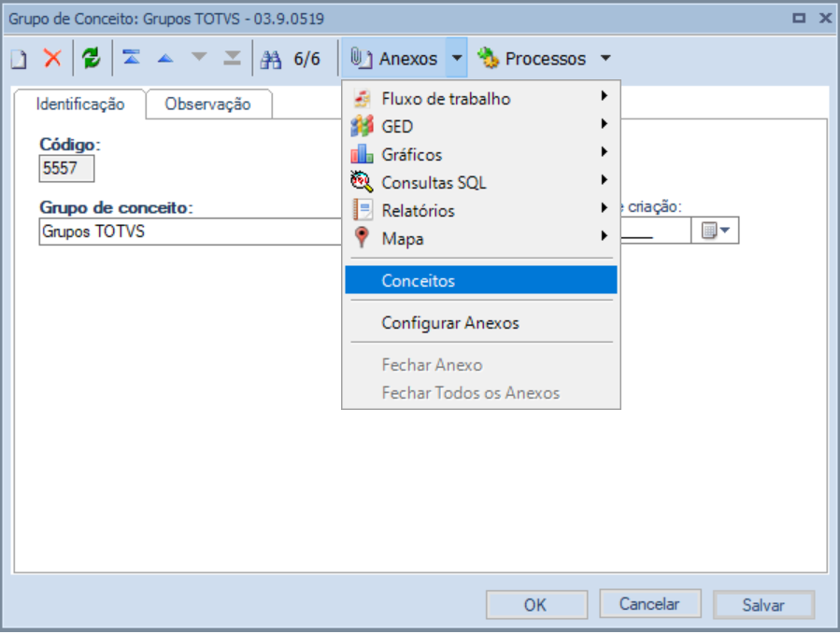
Task: Open the Processos dropdown arrow
Action: [605, 58]
